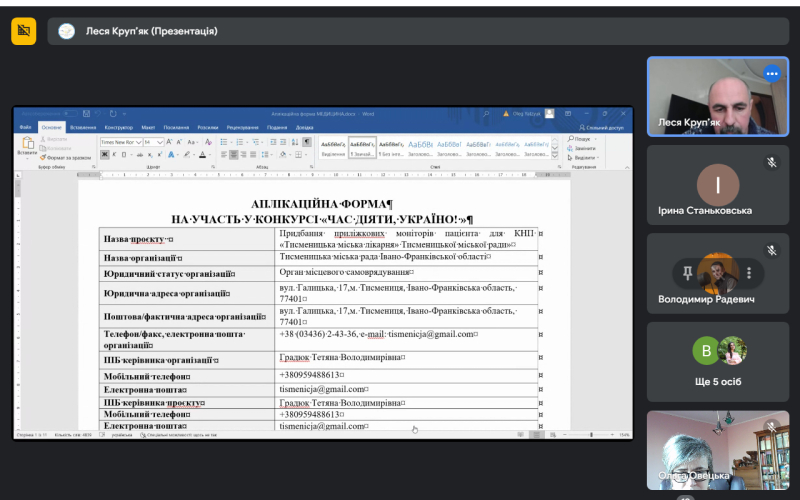The height and width of the screenshot is (500, 800).
Task: Expand the Styles gallery more arrow
Action: [555, 156]
